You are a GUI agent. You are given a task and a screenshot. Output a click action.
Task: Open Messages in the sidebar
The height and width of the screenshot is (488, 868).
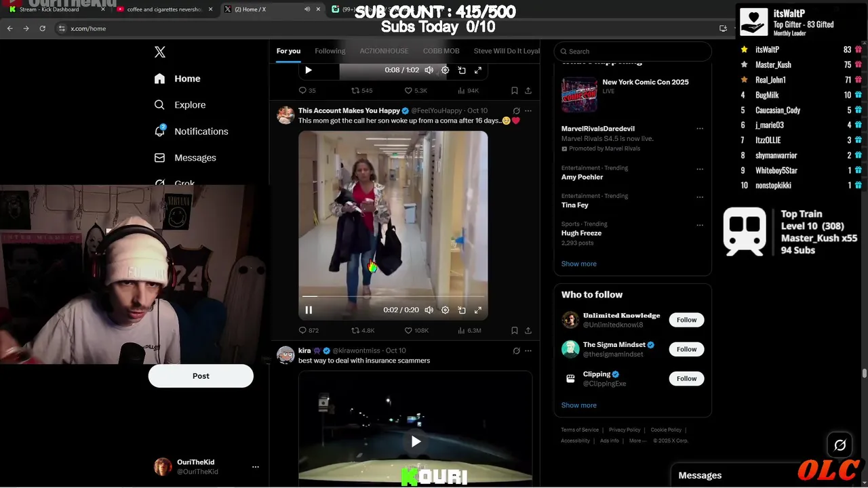pyautogui.click(x=185, y=158)
